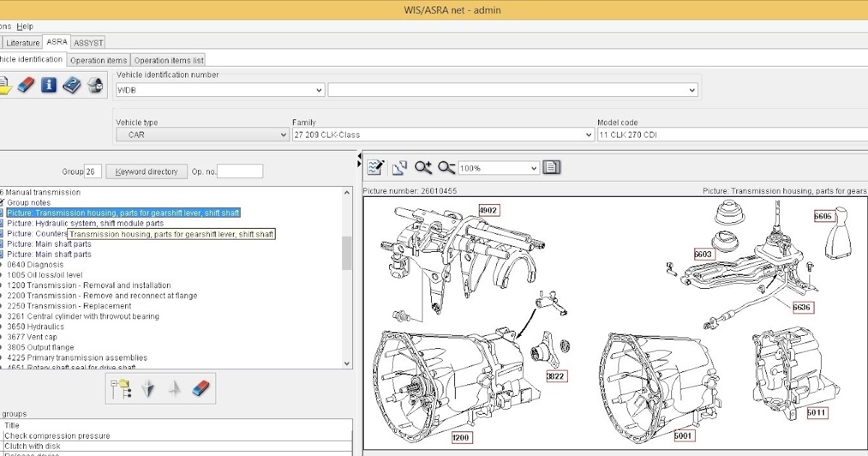
Task: Click hotspot label 1200 under the transmission housing
Action: point(461,438)
